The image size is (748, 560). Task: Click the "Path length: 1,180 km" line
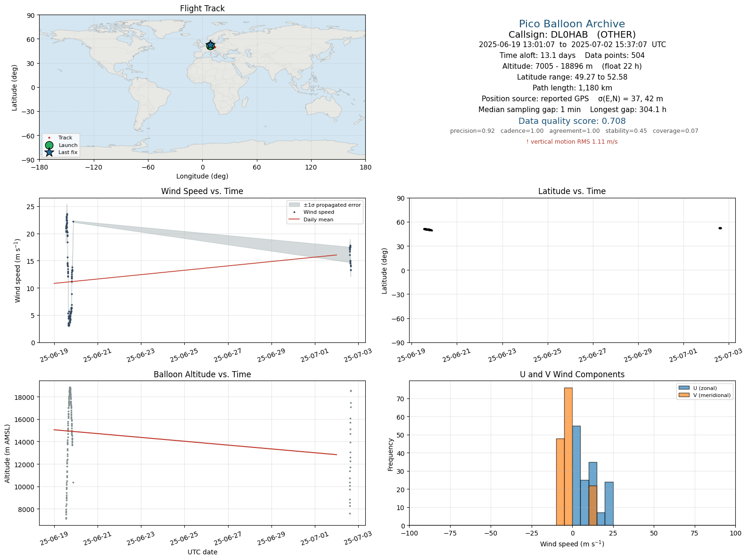(572, 88)
